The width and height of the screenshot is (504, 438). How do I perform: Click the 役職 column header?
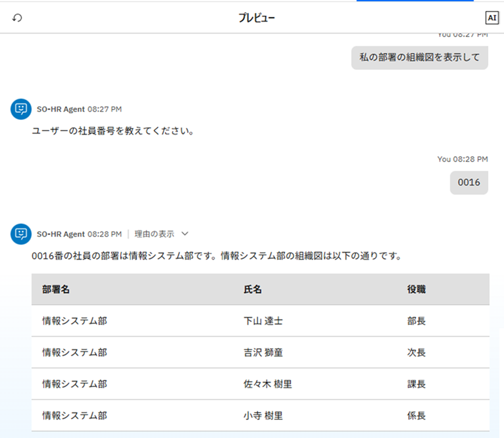(x=416, y=289)
